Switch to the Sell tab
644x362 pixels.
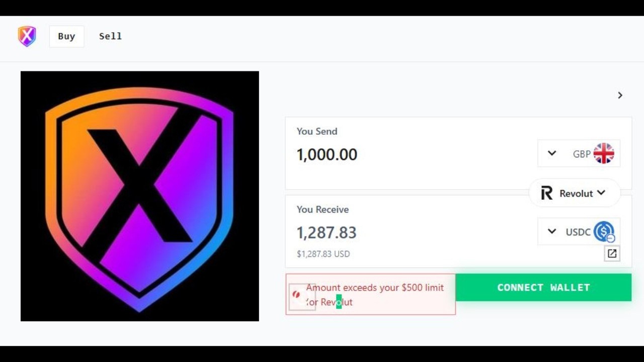(110, 36)
